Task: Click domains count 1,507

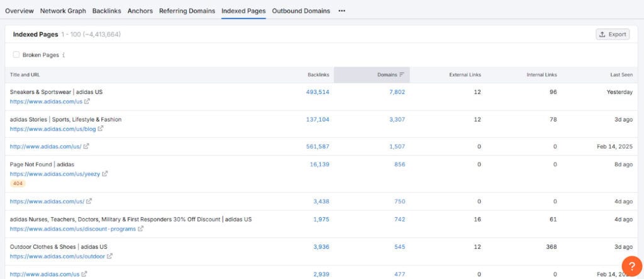Action: pyautogui.click(x=397, y=147)
